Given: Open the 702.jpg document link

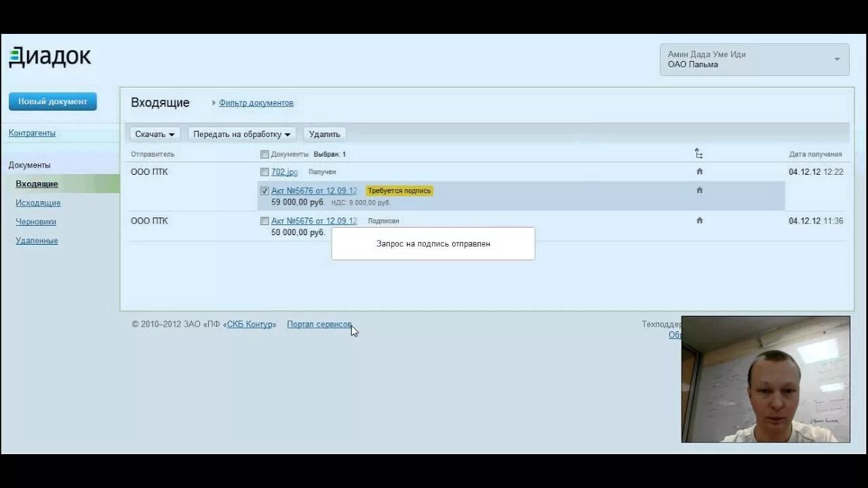Looking at the screenshot, I should pyautogui.click(x=284, y=172).
